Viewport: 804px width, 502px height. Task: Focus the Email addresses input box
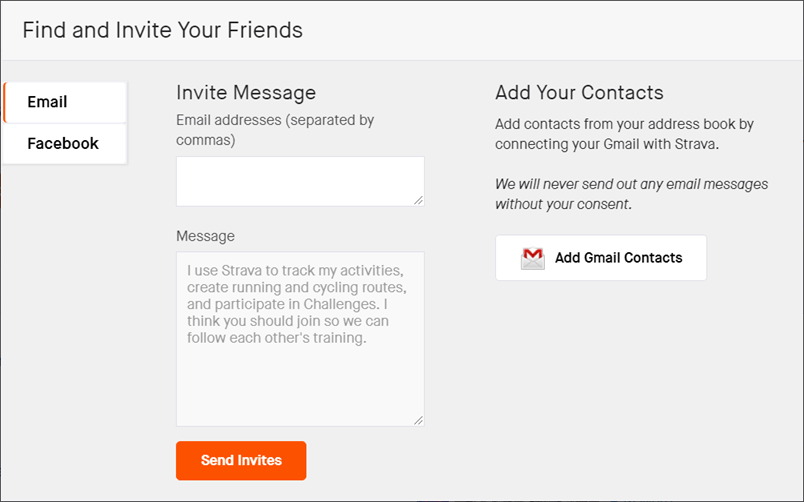pos(299,181)
